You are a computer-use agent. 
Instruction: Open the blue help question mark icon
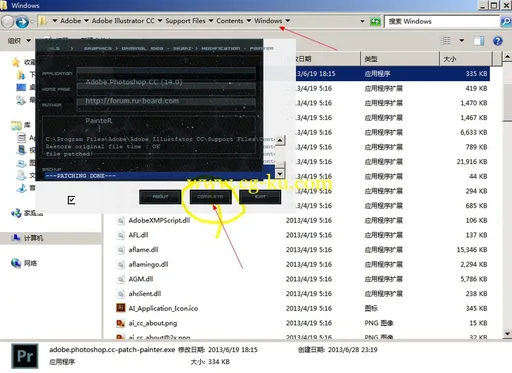(498, 41)
